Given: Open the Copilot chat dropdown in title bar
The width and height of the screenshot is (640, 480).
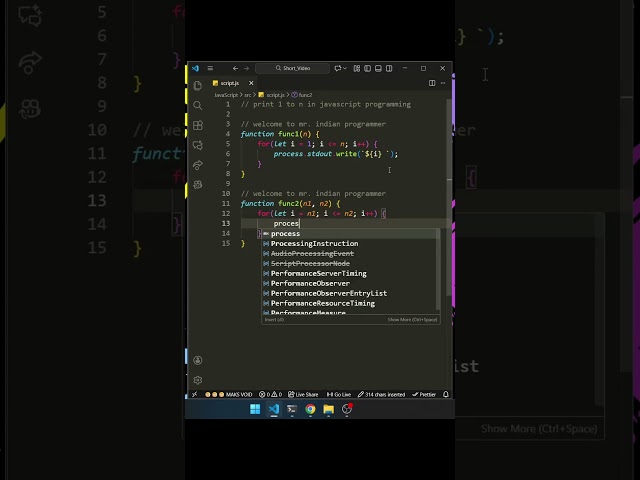Looking at the screenshot, I should click(340, 68).
